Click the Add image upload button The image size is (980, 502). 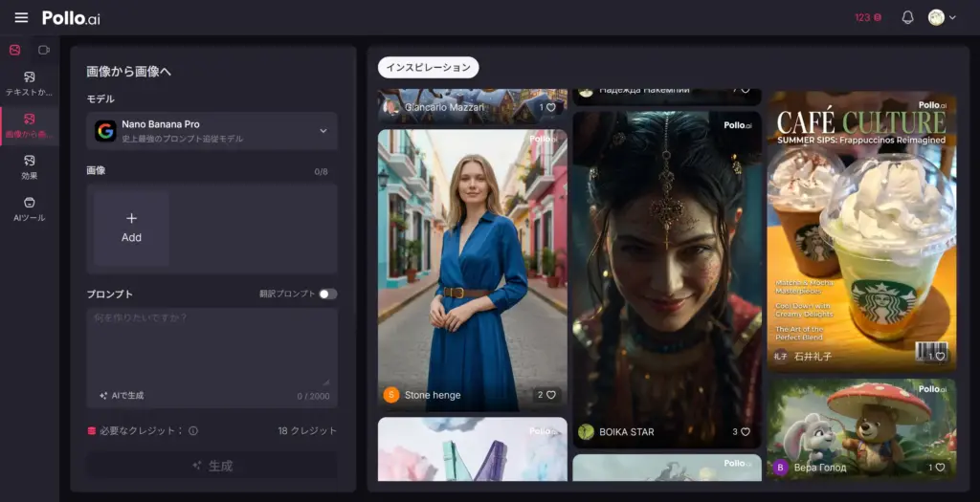tap(132, 228)
